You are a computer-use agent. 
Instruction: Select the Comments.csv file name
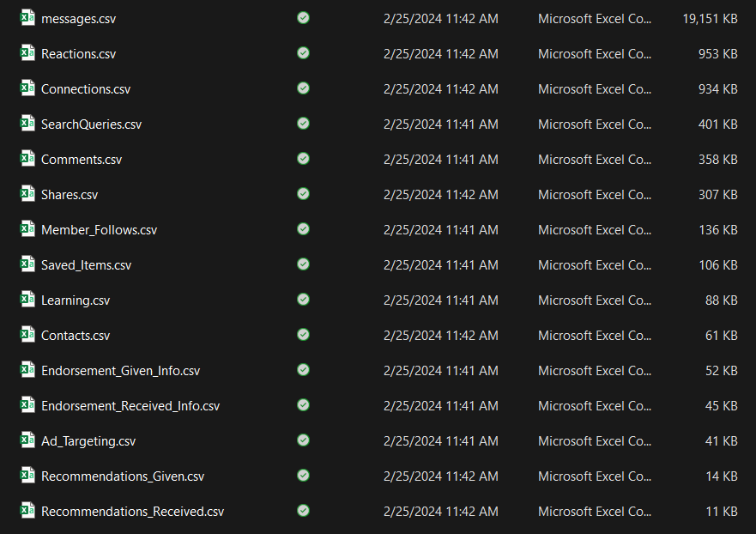click(x=82, y=160)
